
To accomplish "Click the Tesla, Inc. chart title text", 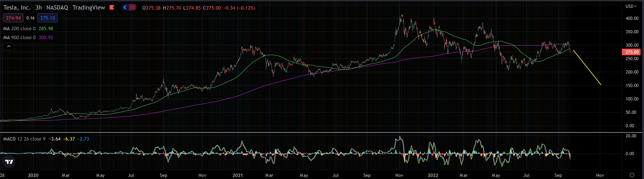I will pos(17,7).
